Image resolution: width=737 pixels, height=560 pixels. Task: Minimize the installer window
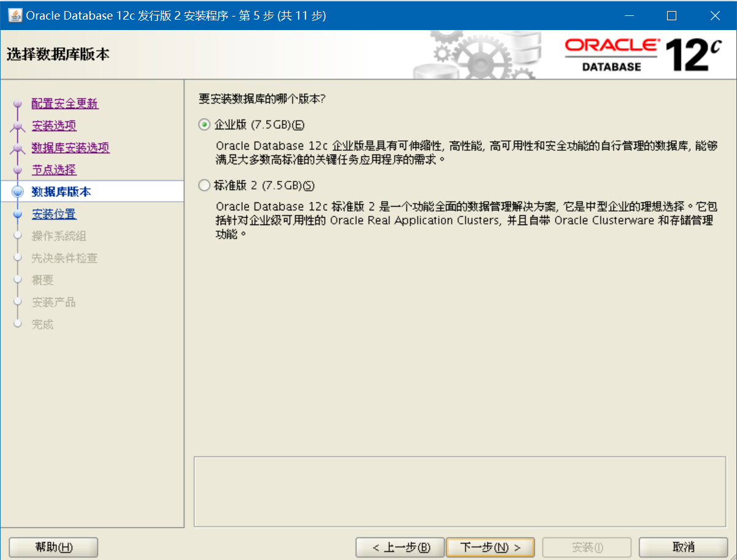628,15
